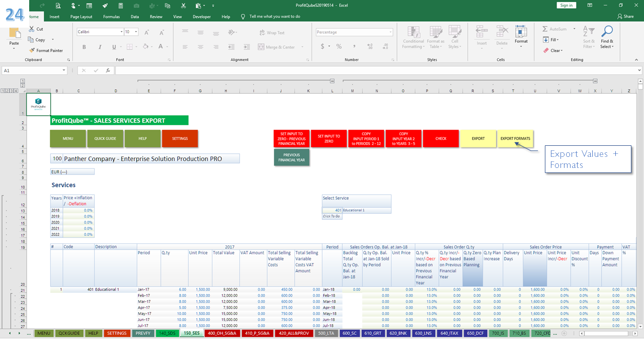The width and height of the screenshot is (644, 362).
Task: Open the Page Layout ribbon tab
Action: (81, 17)
